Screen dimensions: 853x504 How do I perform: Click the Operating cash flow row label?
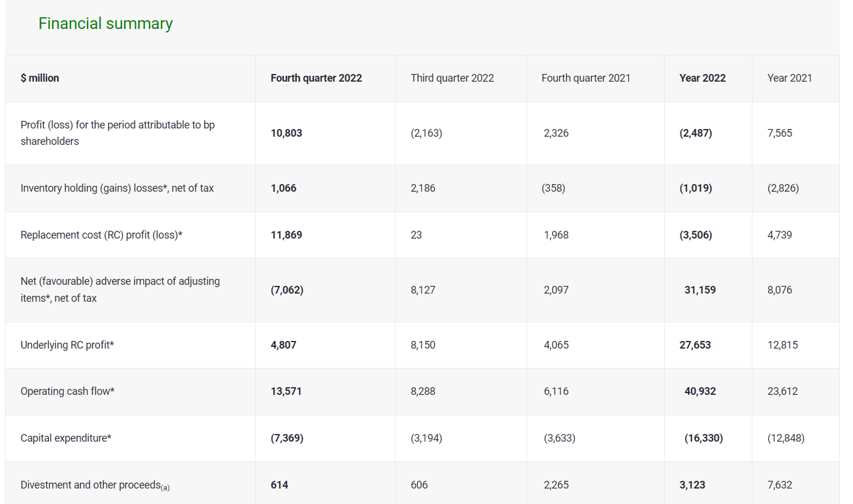click(67, 391)
